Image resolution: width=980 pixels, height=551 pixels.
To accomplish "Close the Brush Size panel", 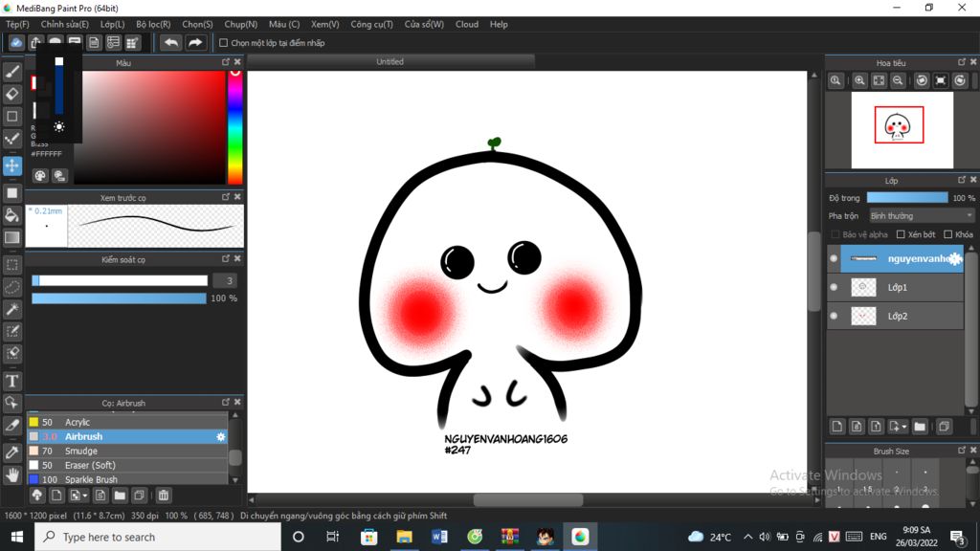I will pos(973,451).
